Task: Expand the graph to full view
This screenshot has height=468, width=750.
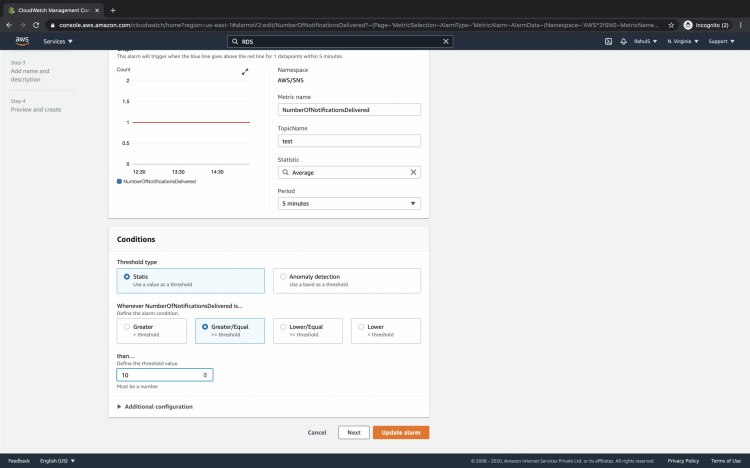Action: point(245,72)
